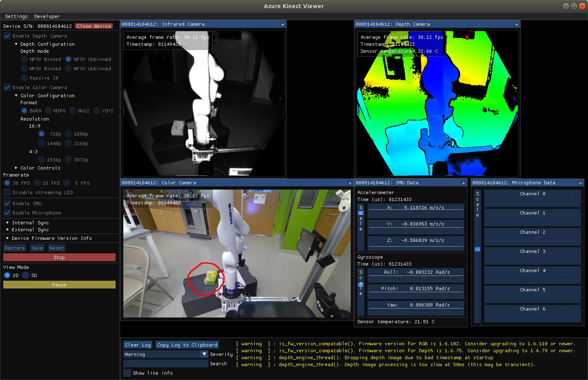This screenshot has height=380, width=588.
Task: Adjust the Microphone scale slider
Action: click(x=477, y=256)
